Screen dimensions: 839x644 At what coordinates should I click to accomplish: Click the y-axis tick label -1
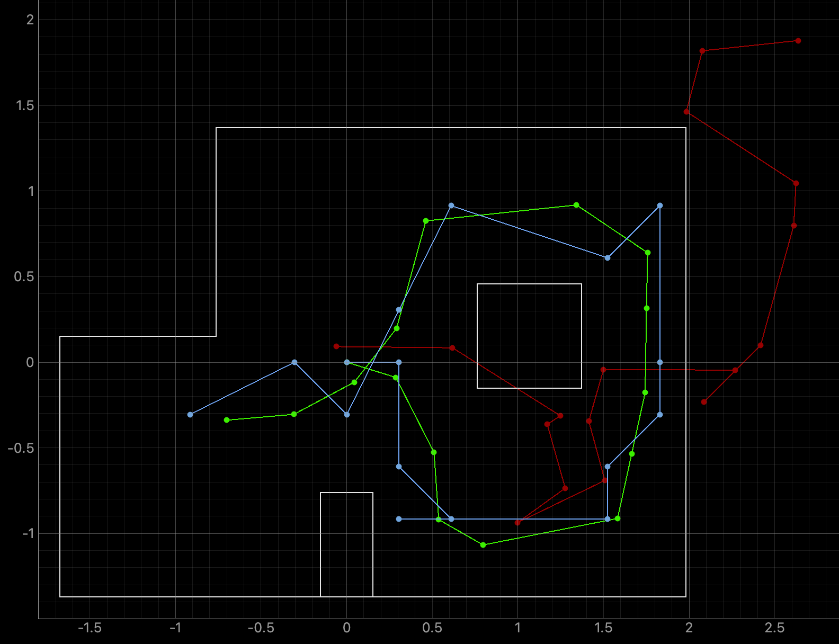(28, 533)
